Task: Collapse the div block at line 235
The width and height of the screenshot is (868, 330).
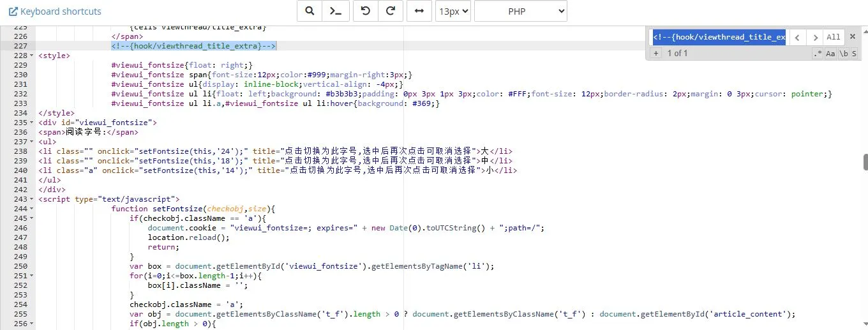Action: [32, 123]
